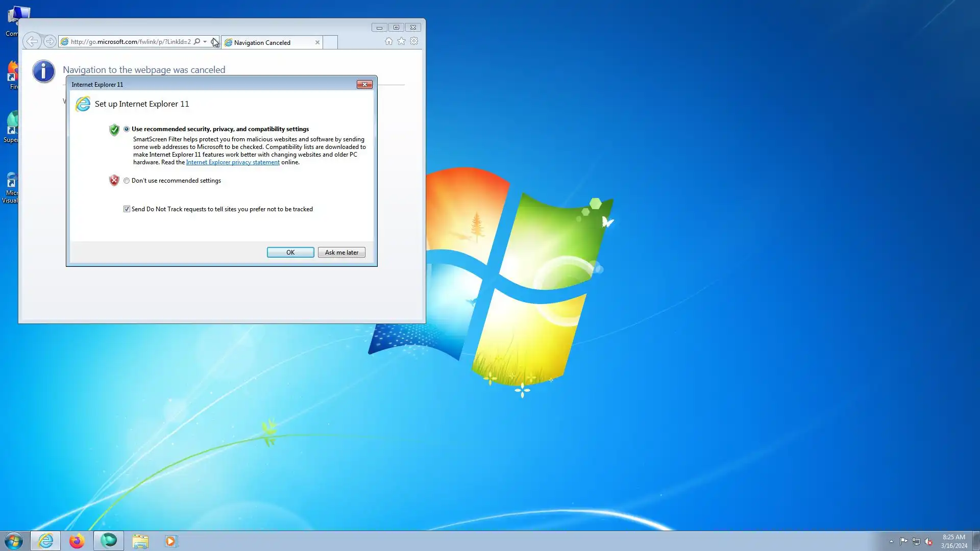Open Windows Media Player taskbar icon
980x551 pixels.
171,541
